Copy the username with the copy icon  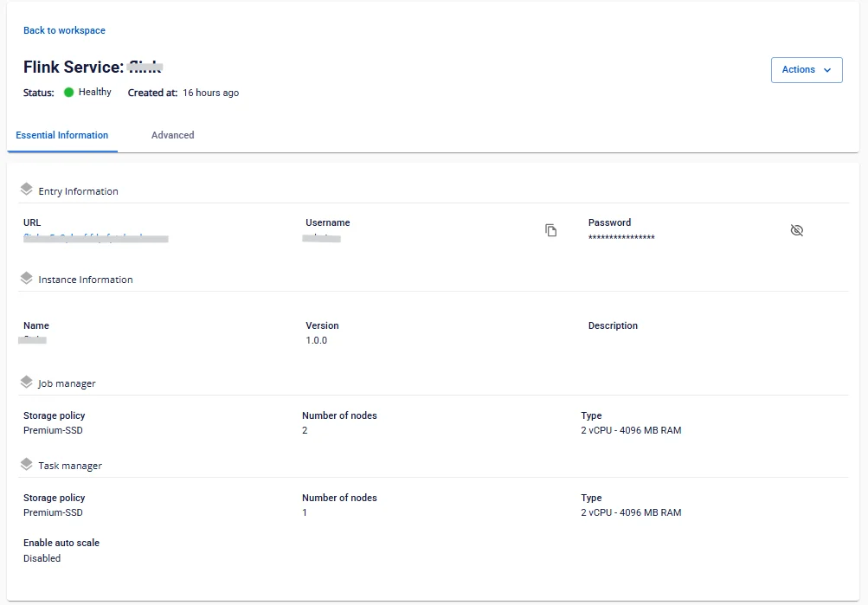550,230
